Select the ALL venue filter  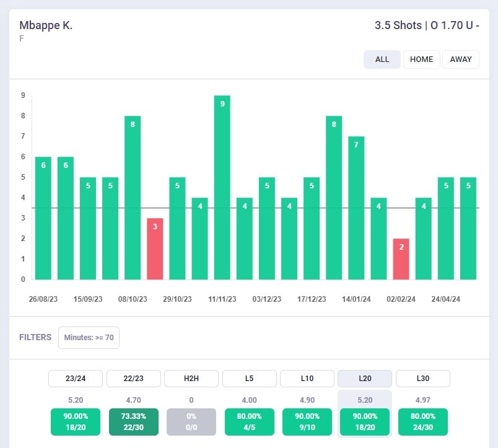click(382, 59)
